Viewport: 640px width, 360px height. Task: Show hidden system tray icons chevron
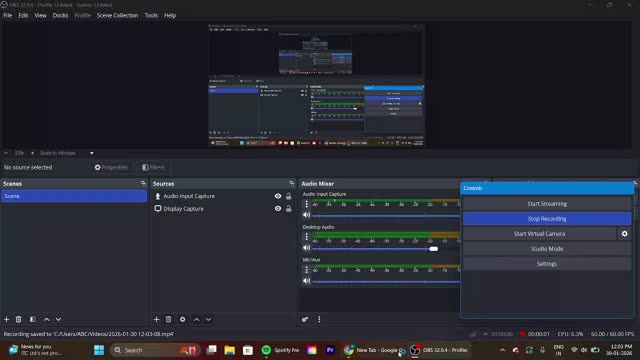click(x=502, y=350)
